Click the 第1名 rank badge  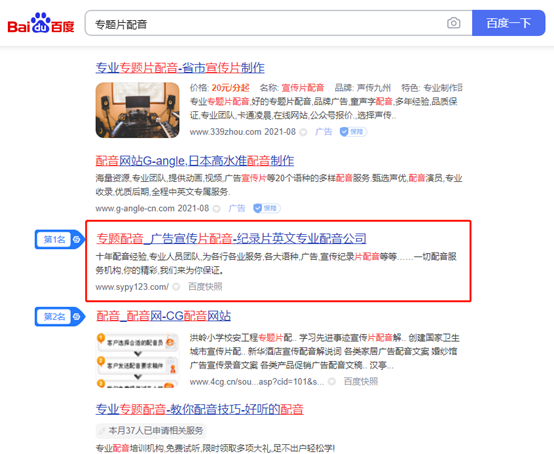click(x=59, y=240)
